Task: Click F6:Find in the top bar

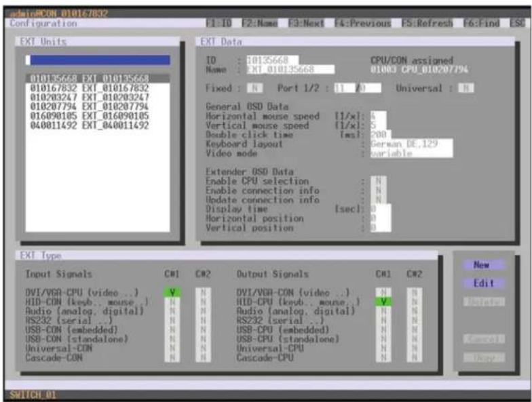Action: point(481,23)
